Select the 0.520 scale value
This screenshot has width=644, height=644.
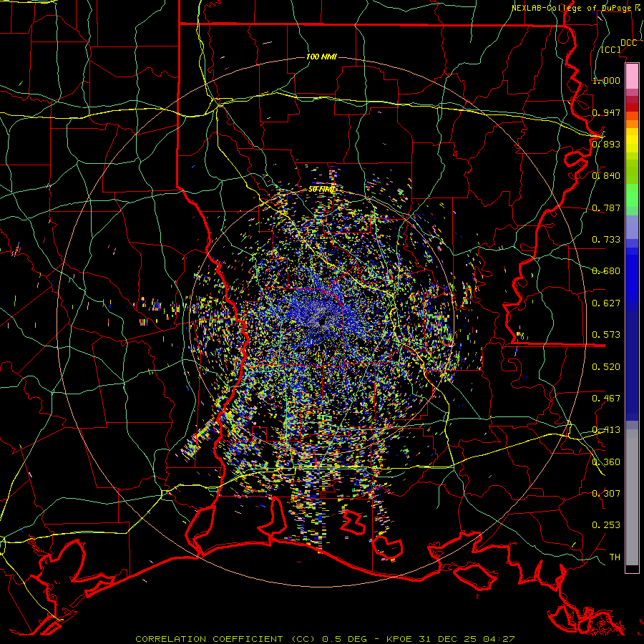[606, 367]
